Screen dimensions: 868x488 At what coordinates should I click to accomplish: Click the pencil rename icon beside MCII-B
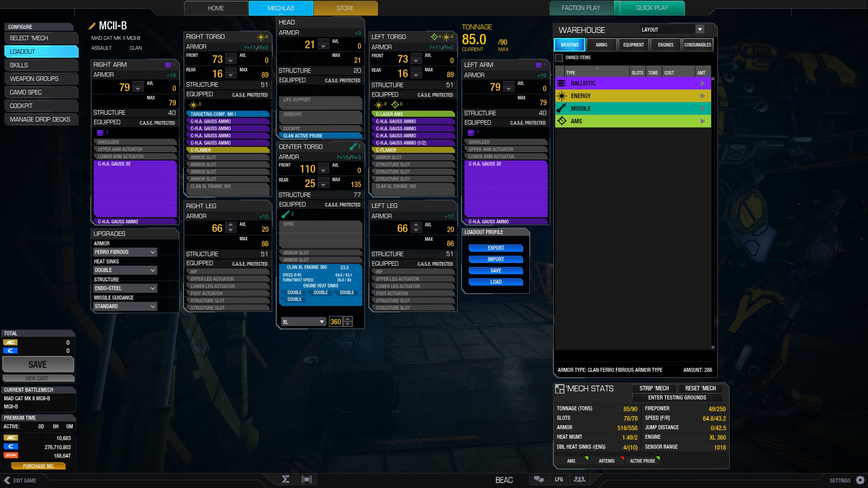pos(92,26)
